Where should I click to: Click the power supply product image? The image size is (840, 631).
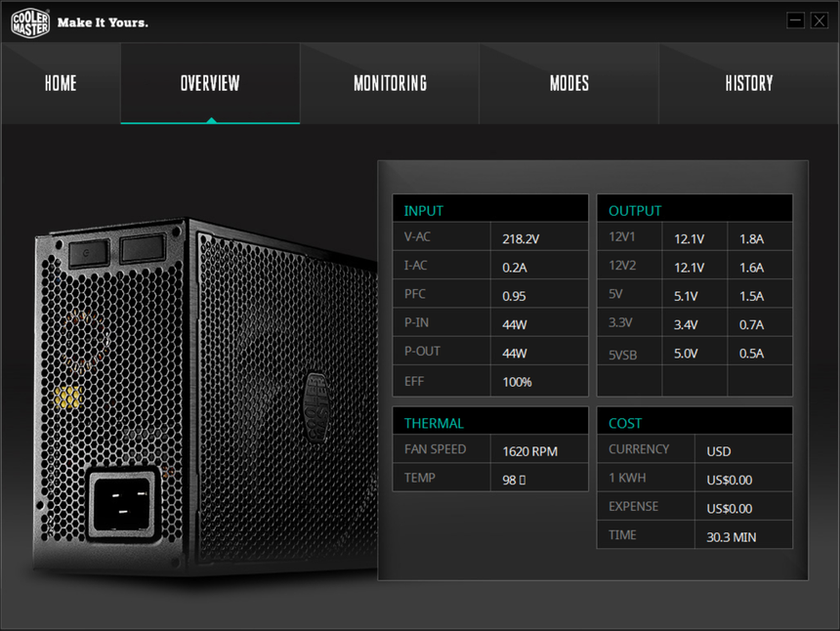[205, 391]
